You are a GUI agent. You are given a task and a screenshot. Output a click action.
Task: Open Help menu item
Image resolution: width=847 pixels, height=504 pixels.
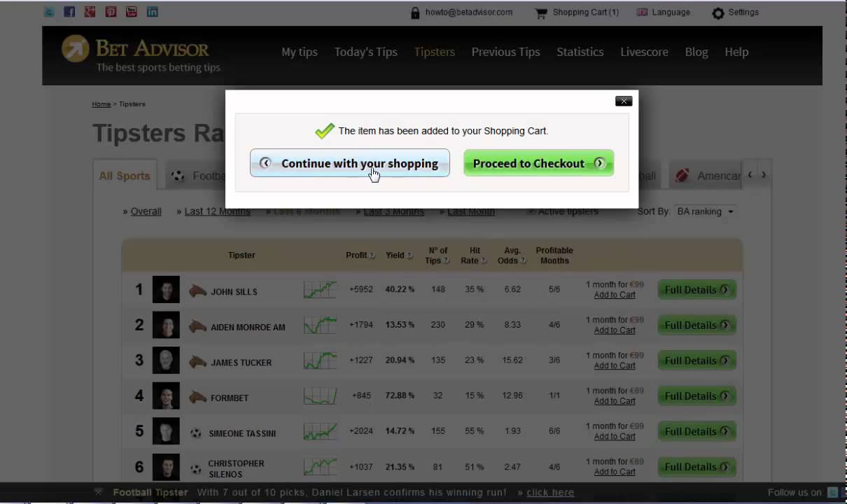(x=736, y=52)
